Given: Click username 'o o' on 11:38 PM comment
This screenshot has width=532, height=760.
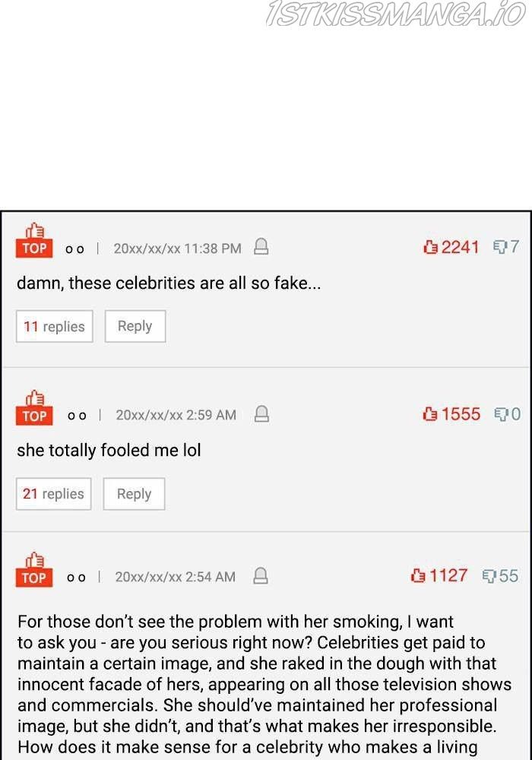Looking at the screenshot, I should pos(74,249).
